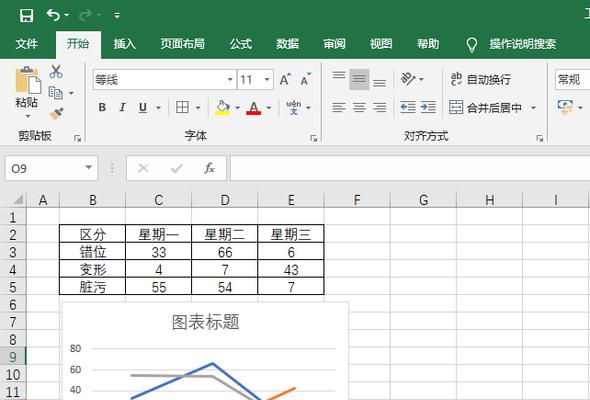Image resolution: width=590 pixels, height=400 pixels.
Task: Toggle 自动换行 wrap text
Action: click(x=481, y=79)
